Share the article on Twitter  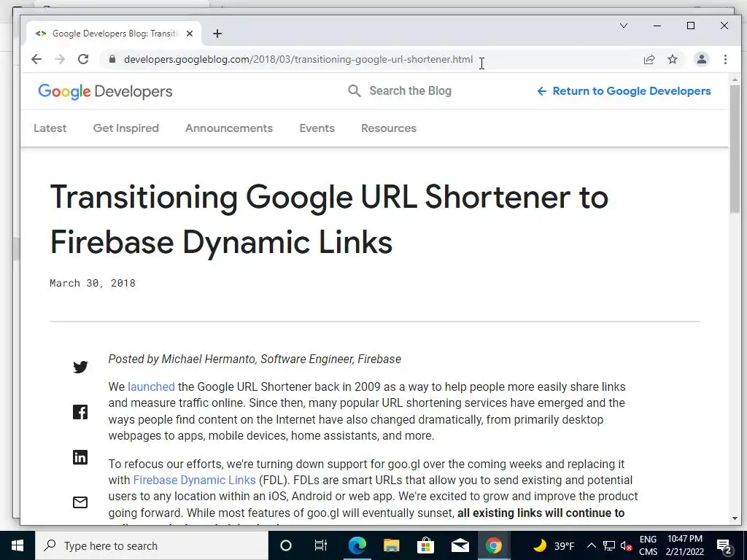click(x=80, y=367)
